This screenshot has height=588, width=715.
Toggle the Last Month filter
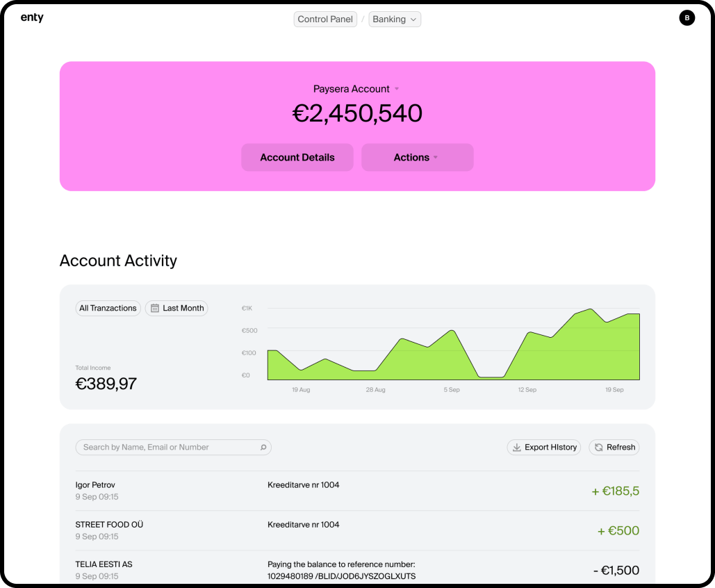point(176,308)
